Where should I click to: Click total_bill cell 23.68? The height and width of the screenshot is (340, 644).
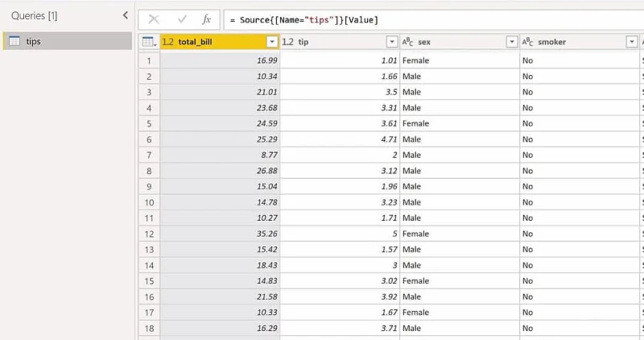[220, 108]
